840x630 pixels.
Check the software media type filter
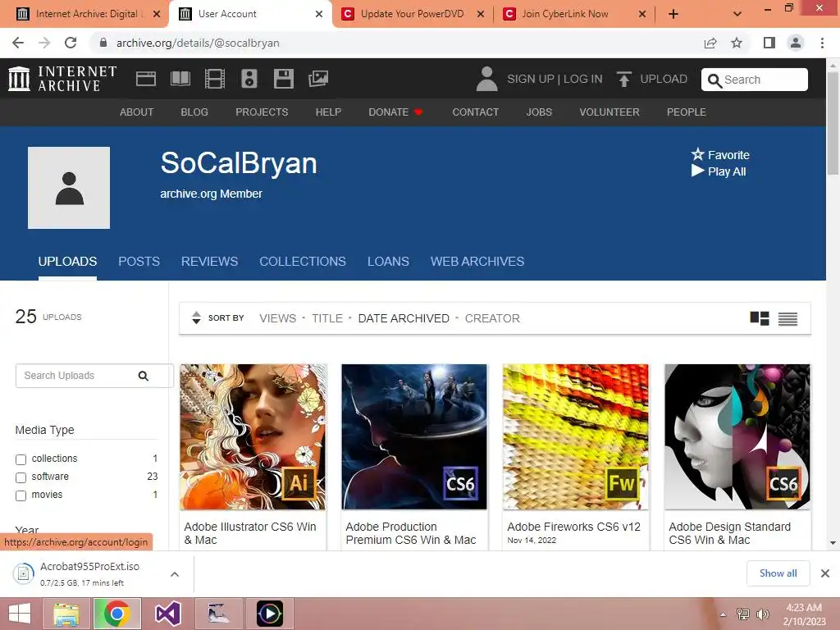point(21,477)
